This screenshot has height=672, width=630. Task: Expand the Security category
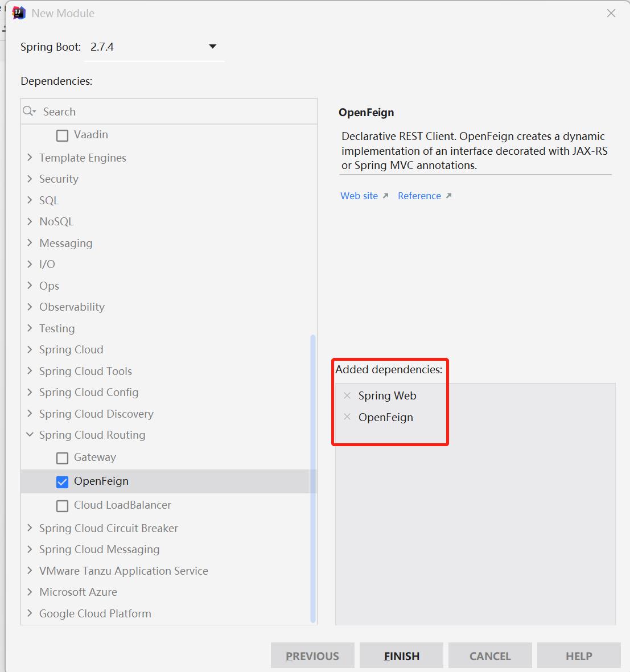pyautogui.click(x=30, y=179)
